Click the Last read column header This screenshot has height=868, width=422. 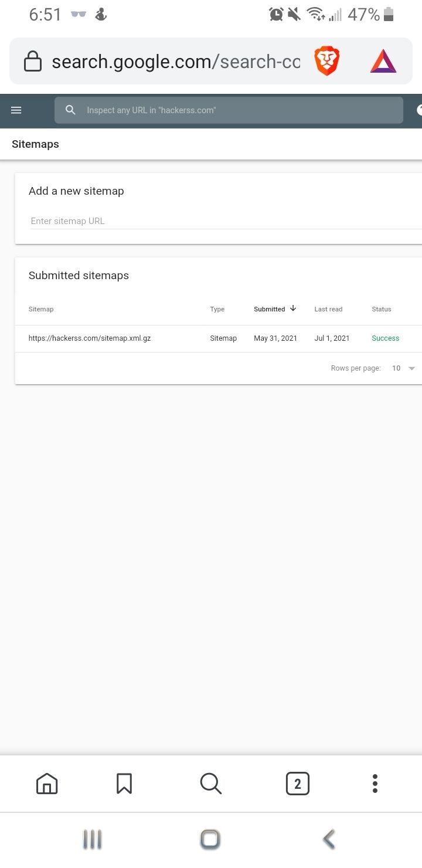pyautogui.click(x=328, y=309)
